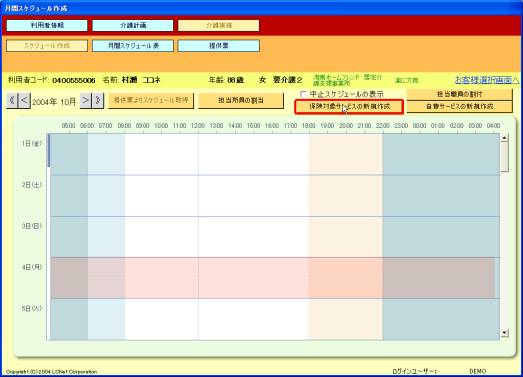Jump forward with double-right arrow
This screenshot has width=523, height=377.
pyautogui.click(x=98, y=100)
